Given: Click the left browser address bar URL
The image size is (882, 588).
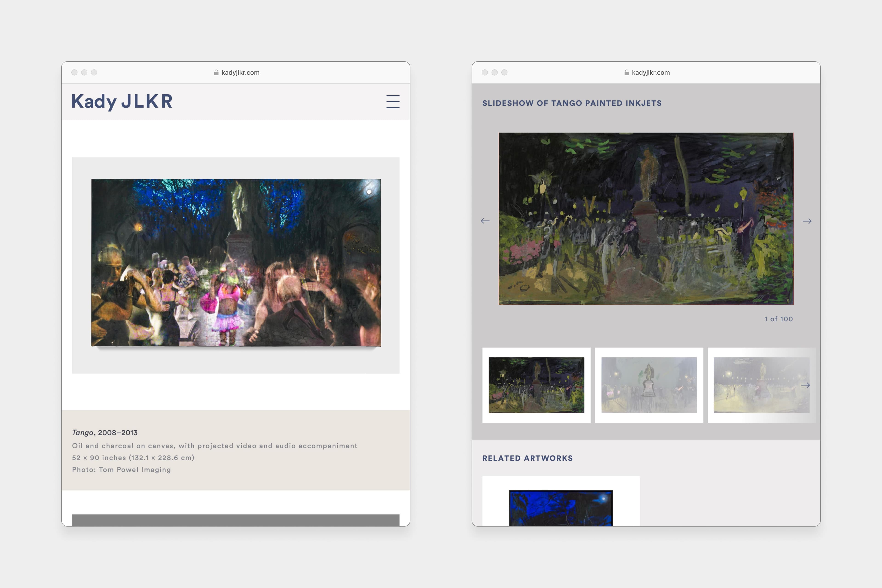Looking at the screenshot, I should pyautogui.click(x=240, y=73).
